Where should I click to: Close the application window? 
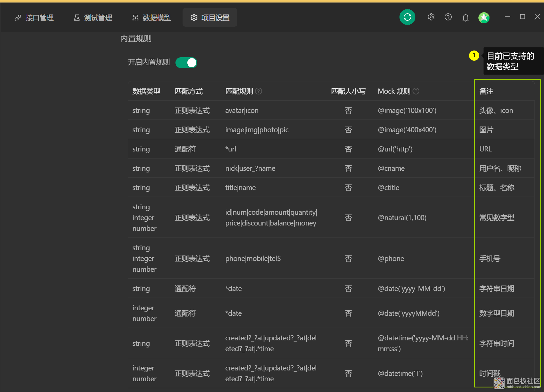pyautogui.click(x=537, y=17)
